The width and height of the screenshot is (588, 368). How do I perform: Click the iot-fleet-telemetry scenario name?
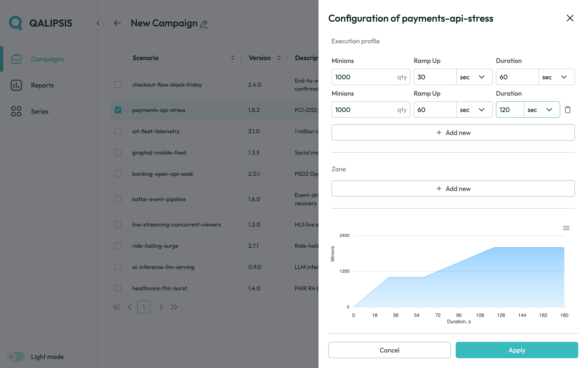click(x=156, y=131)
